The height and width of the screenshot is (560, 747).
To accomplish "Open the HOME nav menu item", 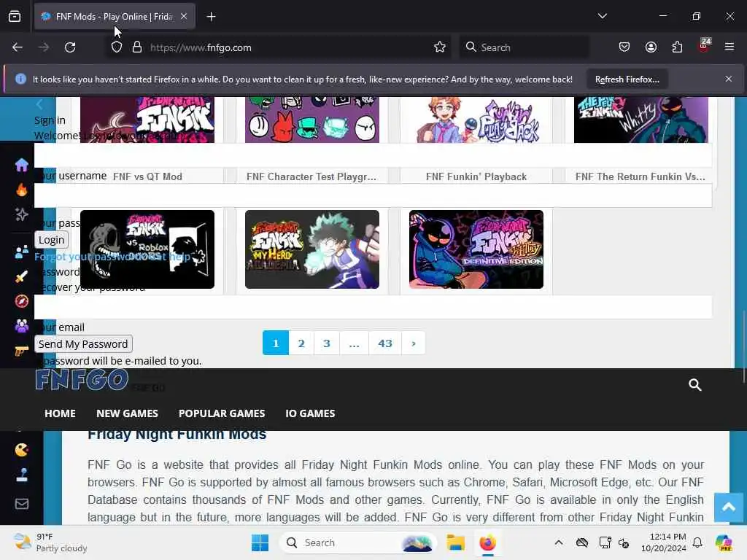I will 60,413.
